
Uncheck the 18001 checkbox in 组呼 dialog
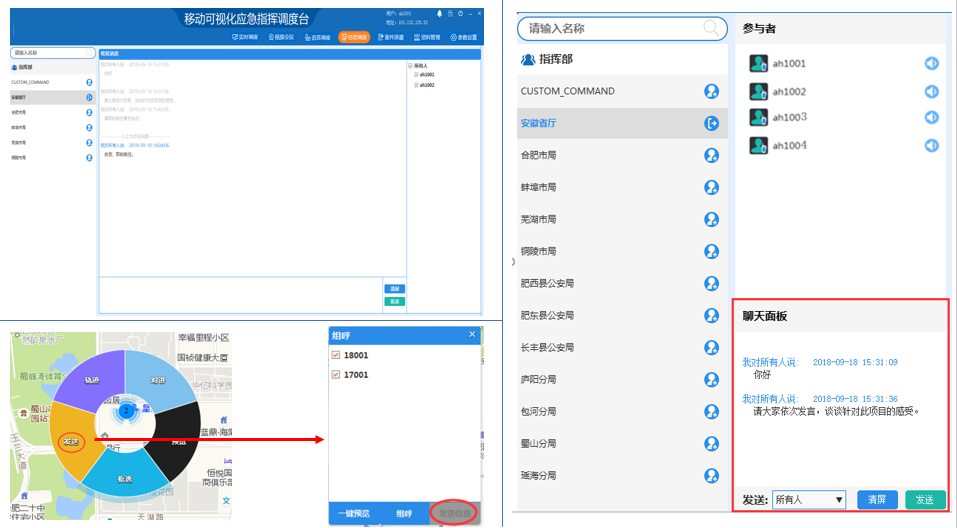click(x=336, y=355)
